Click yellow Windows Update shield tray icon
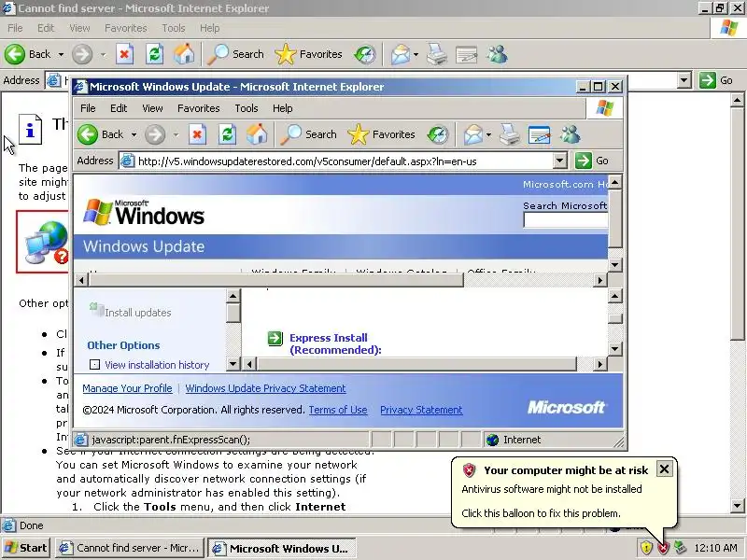This screenshot has height=560, width=747. pos(646,548)
